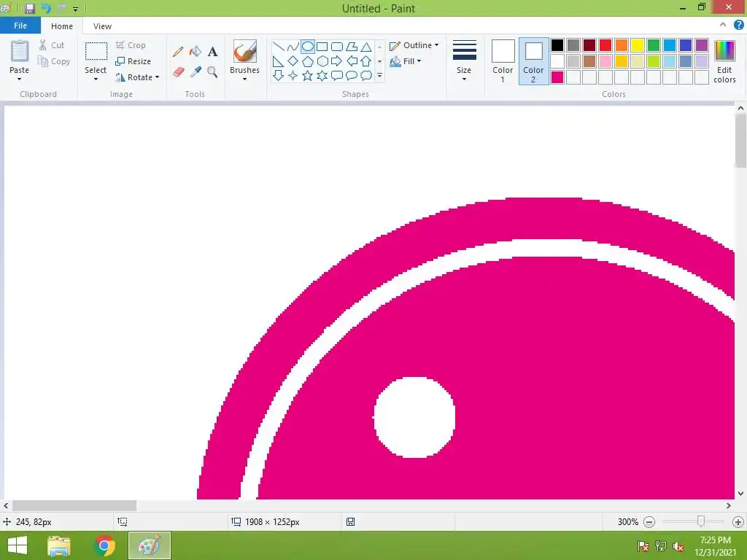Choose the Oval callout shape
Viewport: 747px width, 560px height.
tap(352, 75)
